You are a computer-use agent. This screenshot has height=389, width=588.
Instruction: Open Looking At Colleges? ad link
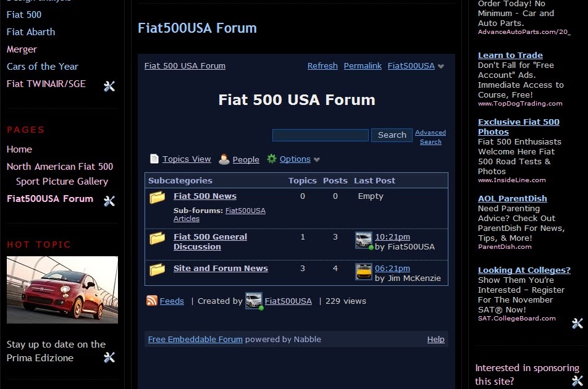pyautogui.click(x=524, y=270)
